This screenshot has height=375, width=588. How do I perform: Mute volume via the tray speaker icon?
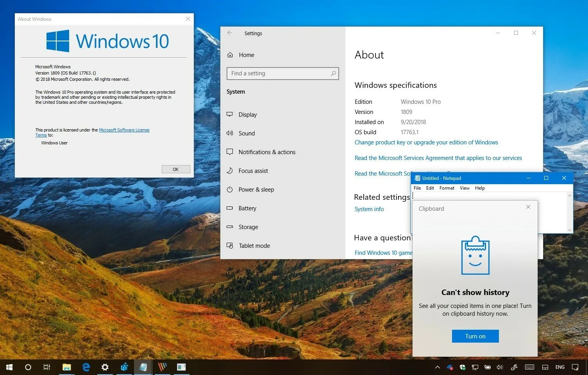pyautogui.click(x=500, y=367)
